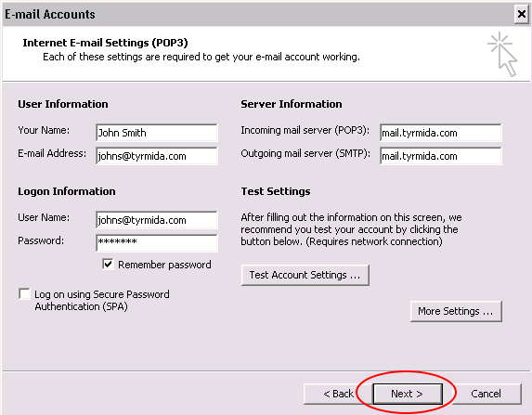Click the 'Each of these settings are required' text
Image resolution: width=532 pixels, height=415 pixels.
pos(201,57)
